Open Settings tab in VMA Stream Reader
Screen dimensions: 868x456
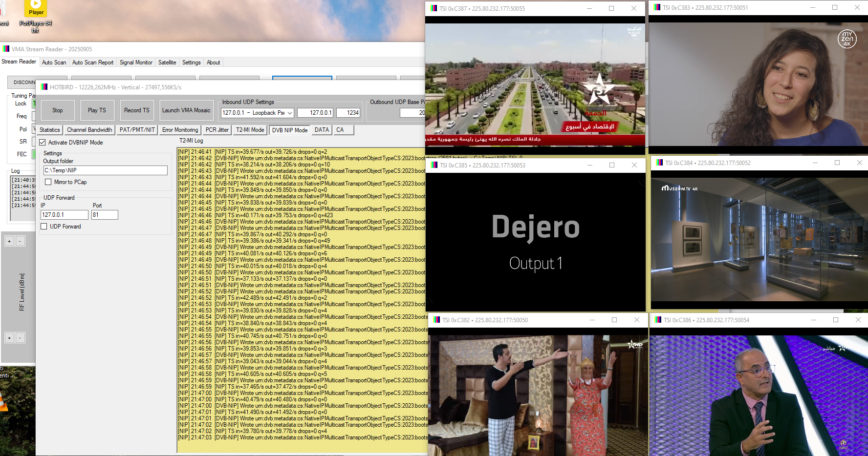pos(191,62)
